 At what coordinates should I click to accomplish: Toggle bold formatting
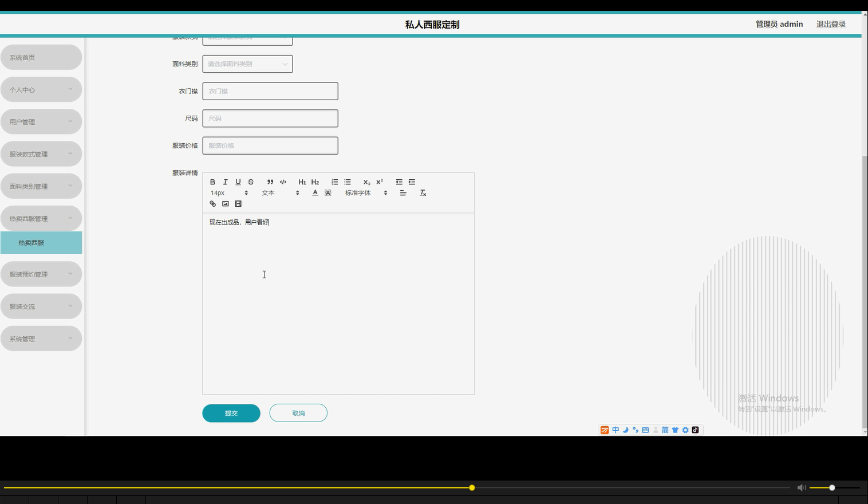(x=212, y=182)
